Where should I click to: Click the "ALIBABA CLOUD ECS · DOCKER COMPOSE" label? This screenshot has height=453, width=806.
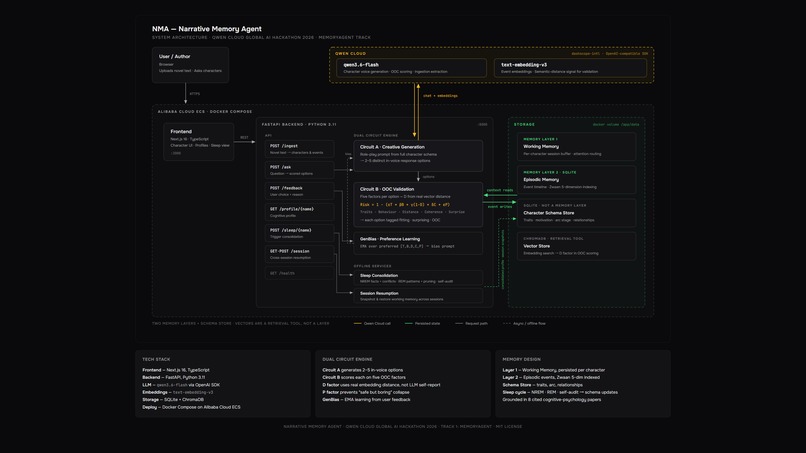click(x=205, y=112)
